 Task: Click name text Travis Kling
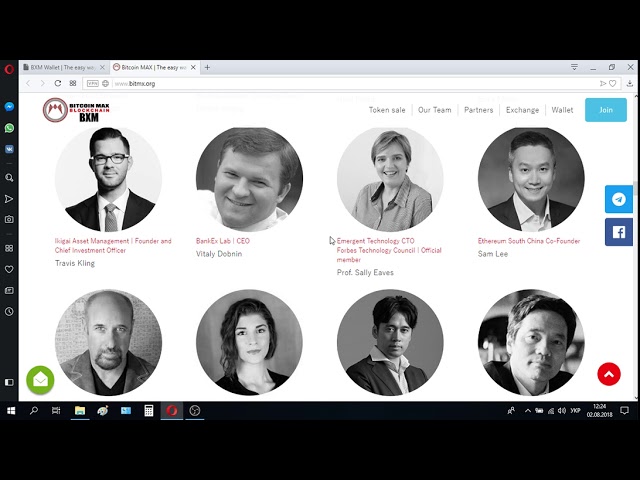coord(75,263)
